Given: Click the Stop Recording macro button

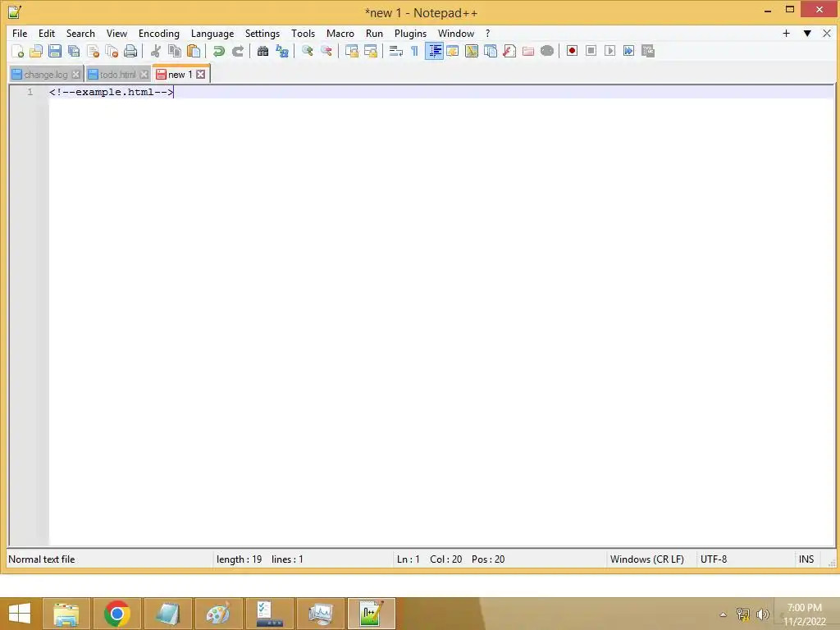Looking at the screenshot, I should click(591, 51).
